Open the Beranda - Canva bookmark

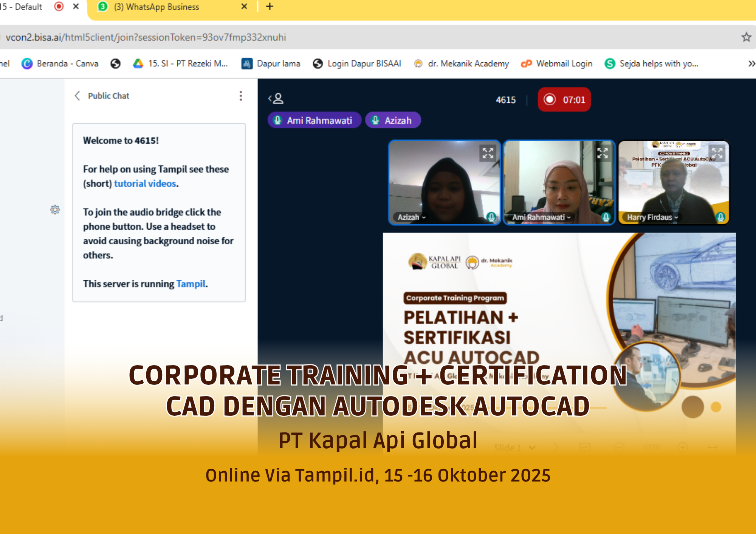pos(60,63)
